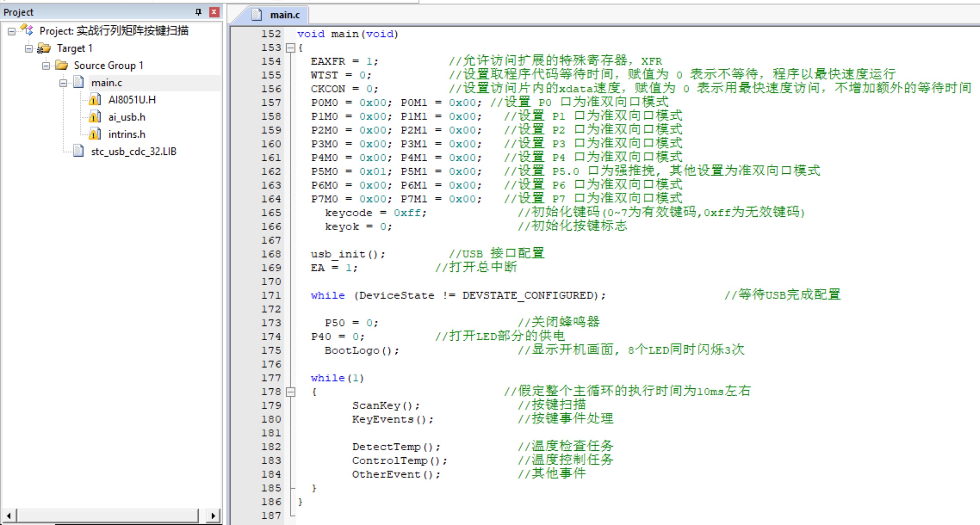Click the 'P40 = 0;' statement
980x525 pixels.
coord(337,336)
